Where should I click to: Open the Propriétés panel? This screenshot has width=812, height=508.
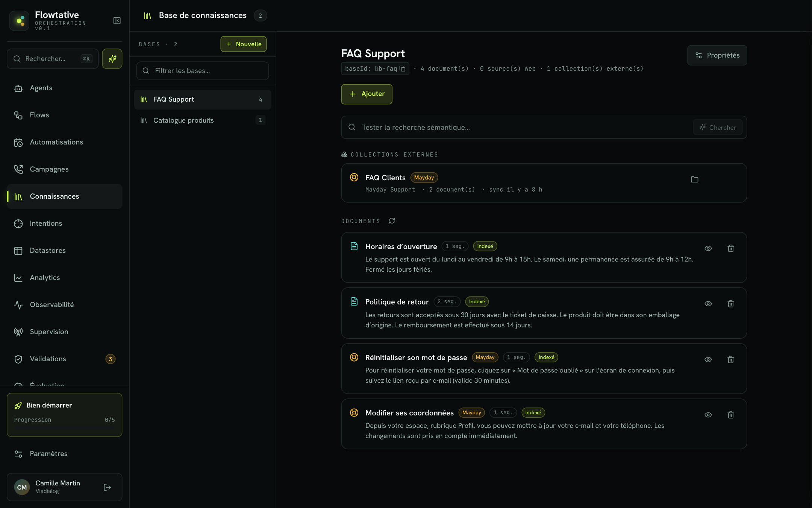point(717,55)
